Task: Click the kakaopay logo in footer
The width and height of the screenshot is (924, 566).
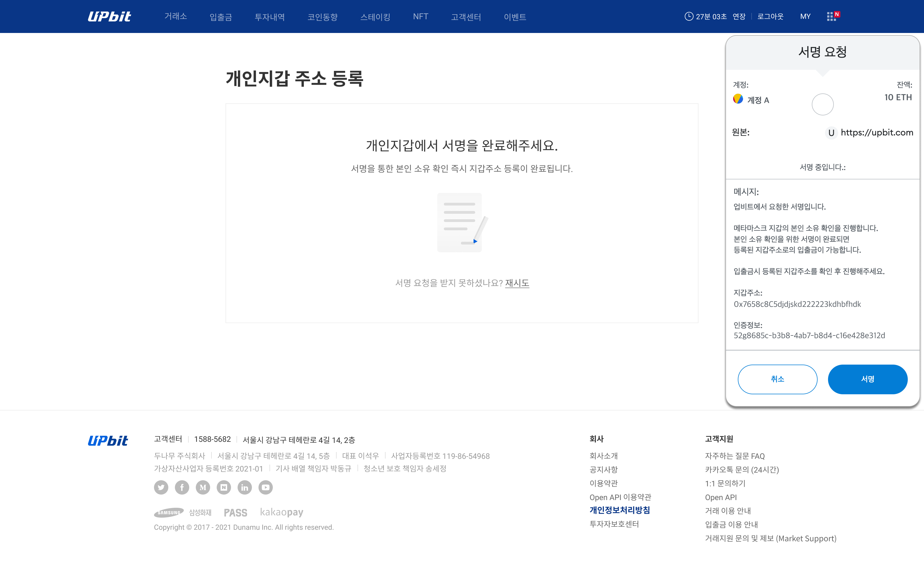Action: pyautogui.click(x=282, y=512)
